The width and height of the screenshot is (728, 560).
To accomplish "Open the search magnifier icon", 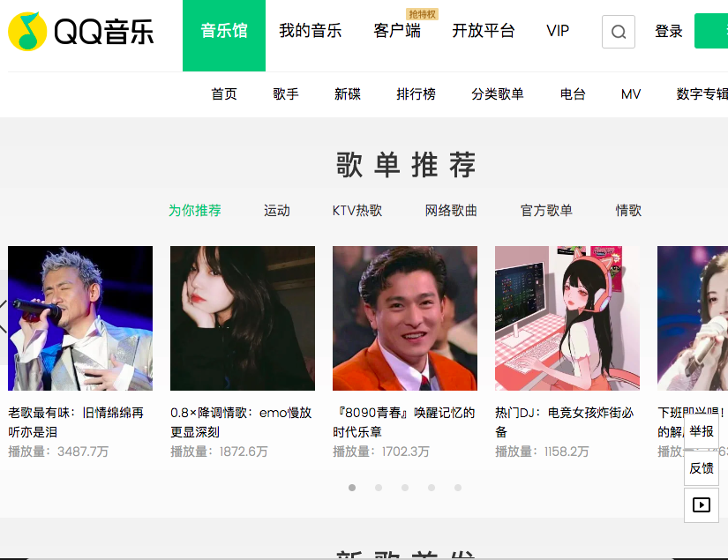I will pos(618,32).
